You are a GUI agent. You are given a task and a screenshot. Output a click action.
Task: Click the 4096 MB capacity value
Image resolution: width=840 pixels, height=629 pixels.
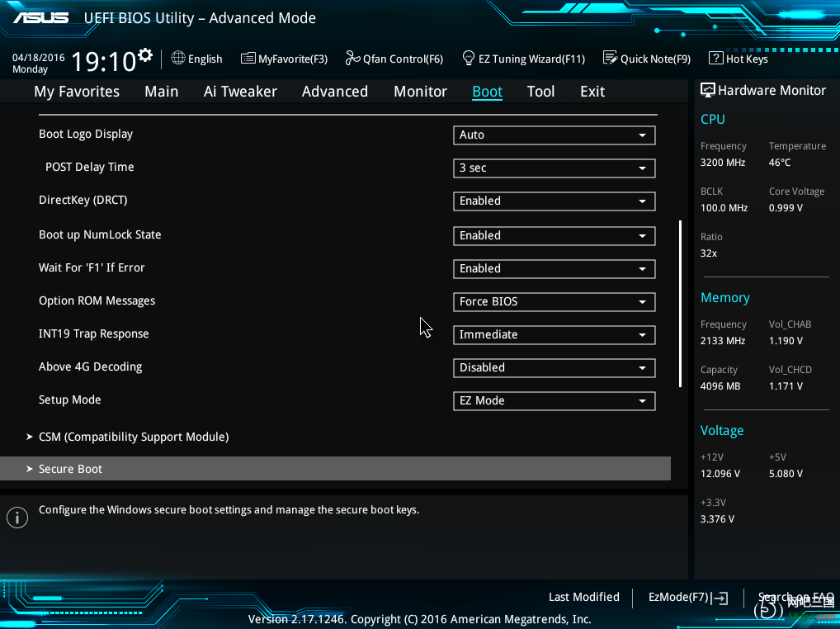pyautogui.click(x=720, y=386)
